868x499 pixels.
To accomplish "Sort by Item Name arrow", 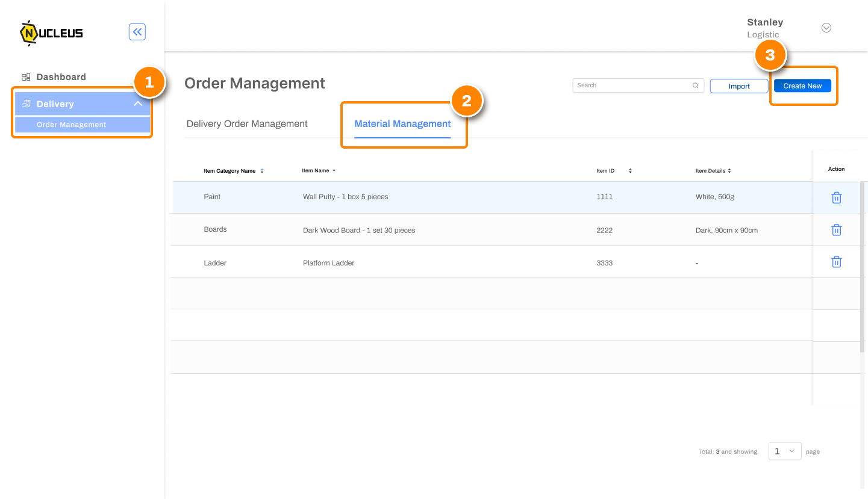I will coord(334,170).
